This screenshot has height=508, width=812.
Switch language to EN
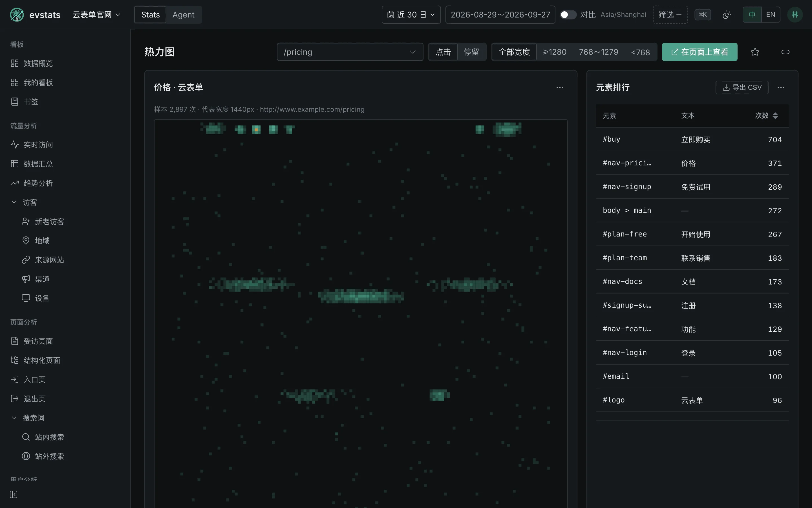[771, 15]
